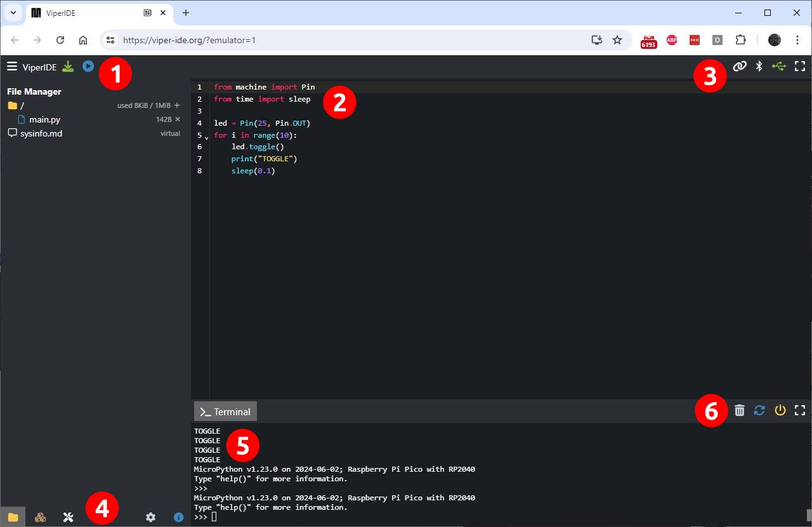Viewport: 812px width, 527px height.
Task: Open the tools wrench panel icon
Action: click(x=69, y=517)
